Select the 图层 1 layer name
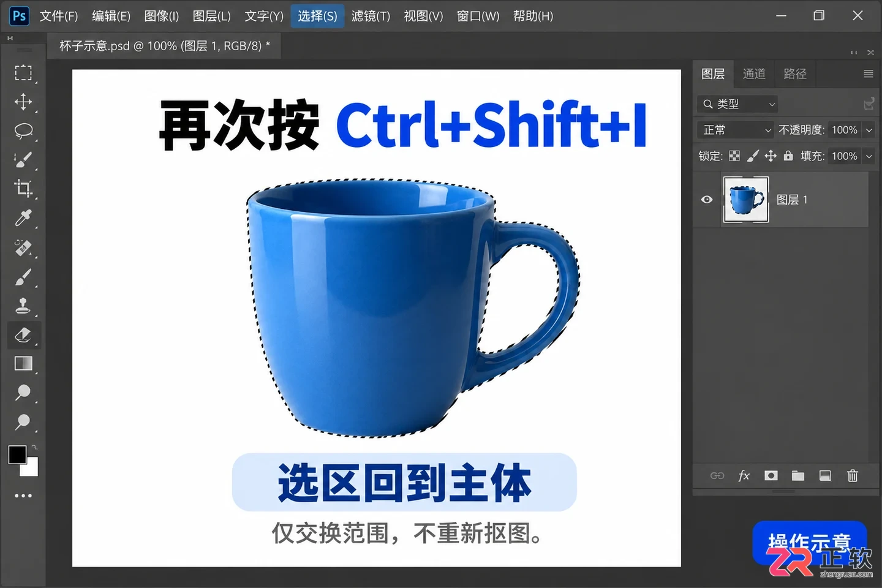Image resolution: width=882 pixels, height=588 pixels. [792, 200]
